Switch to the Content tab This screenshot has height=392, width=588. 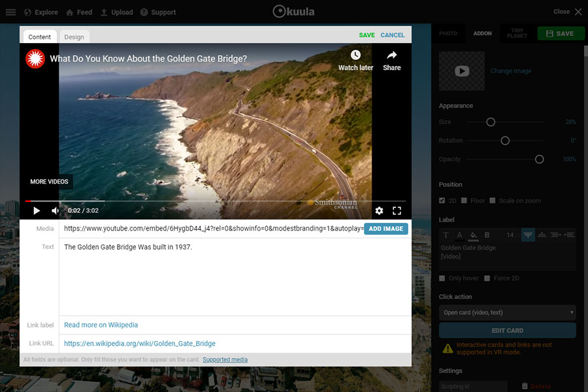(x=39, y=37)
